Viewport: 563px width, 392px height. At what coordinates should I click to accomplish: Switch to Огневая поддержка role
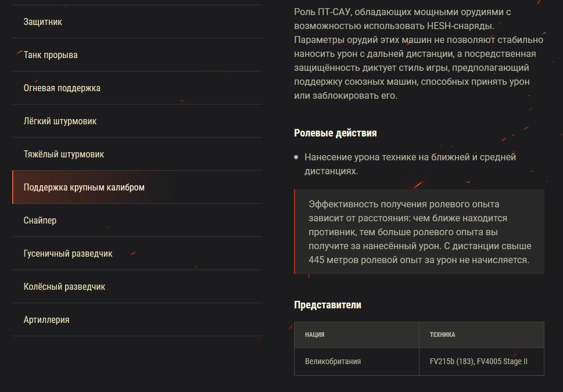[x=62, y=88]
